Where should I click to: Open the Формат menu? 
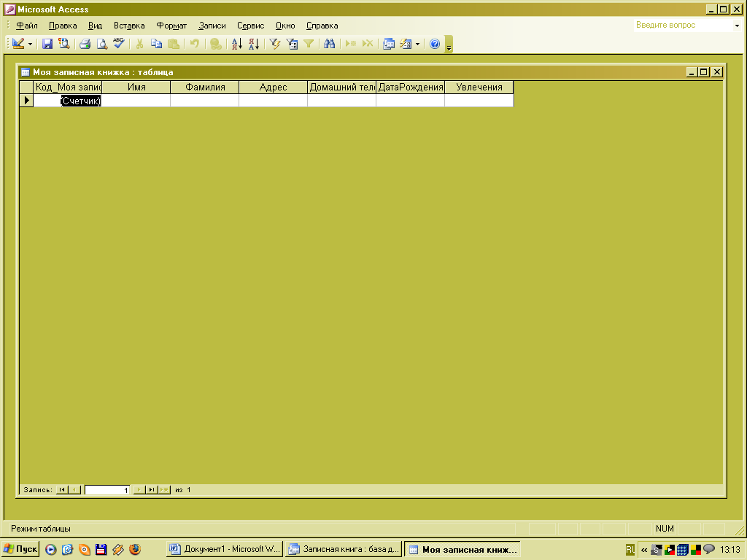tap(171, 26)
